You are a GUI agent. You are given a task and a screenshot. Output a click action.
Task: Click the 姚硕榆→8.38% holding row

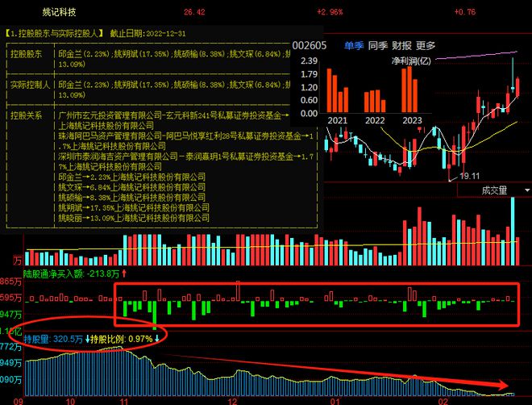coord(131,197)
